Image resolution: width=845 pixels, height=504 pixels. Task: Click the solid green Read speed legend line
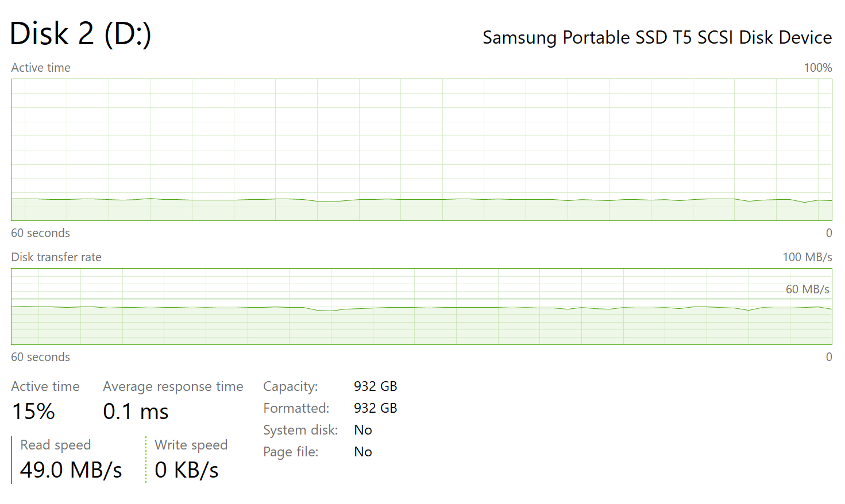(11, 460)
